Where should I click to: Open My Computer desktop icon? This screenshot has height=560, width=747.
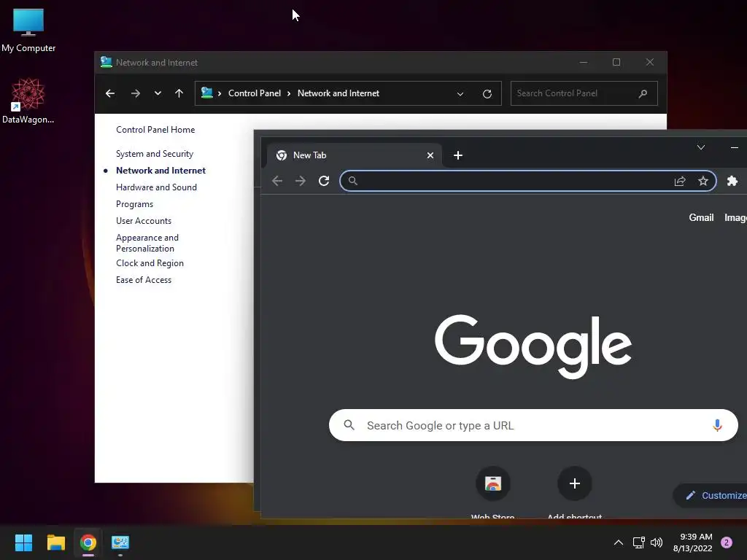click(x=28, y=31)
